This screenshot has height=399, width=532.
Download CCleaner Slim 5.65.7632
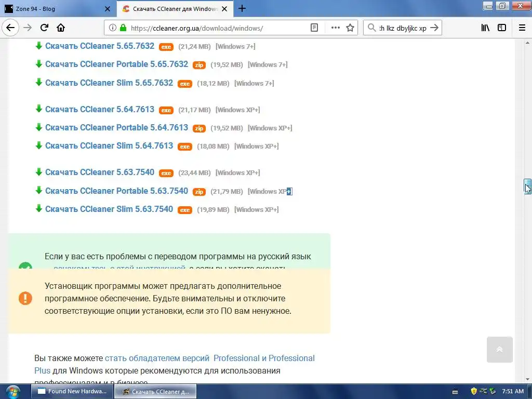click(109, 83)
